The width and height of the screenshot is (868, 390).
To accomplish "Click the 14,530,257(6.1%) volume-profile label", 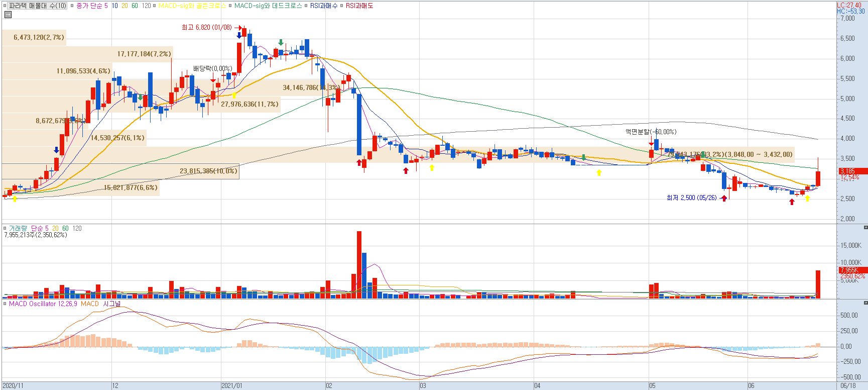I will point(117,138).
